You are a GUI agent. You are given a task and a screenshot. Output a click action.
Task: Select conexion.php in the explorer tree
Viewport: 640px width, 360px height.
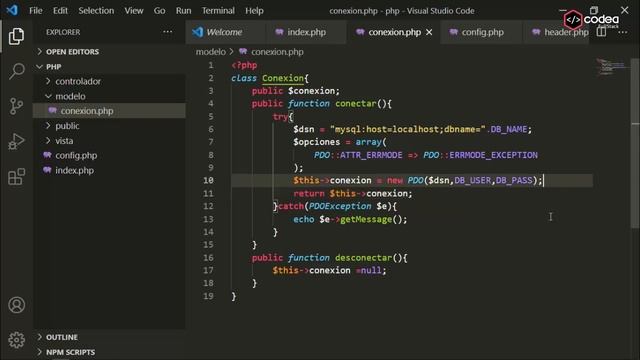[109, 111]
